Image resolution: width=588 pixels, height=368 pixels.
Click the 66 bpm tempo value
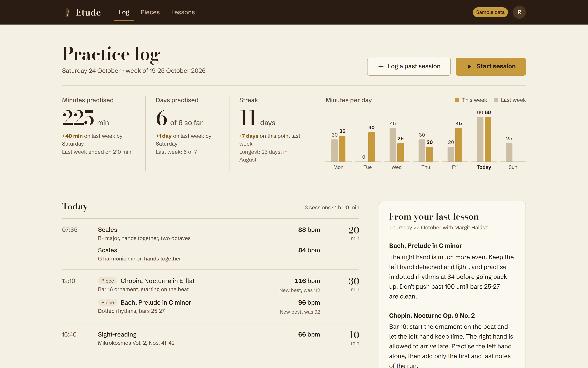[309, 334]
